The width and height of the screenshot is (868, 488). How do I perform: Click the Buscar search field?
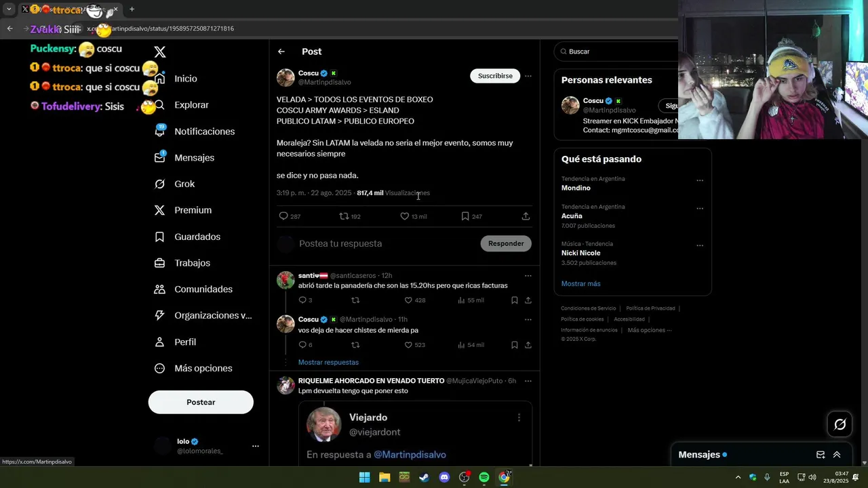tap(617, 52)
